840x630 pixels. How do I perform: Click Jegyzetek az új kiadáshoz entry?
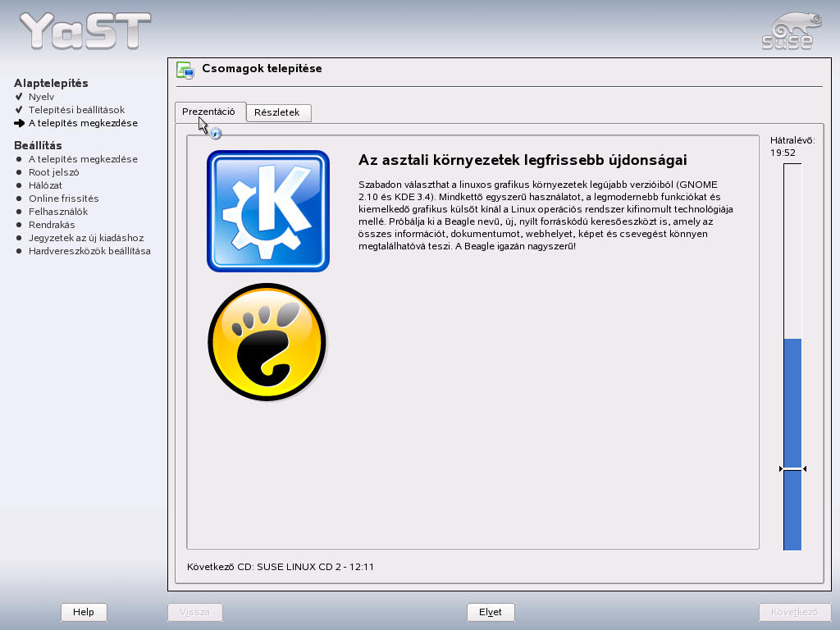(x=86, y=238)
